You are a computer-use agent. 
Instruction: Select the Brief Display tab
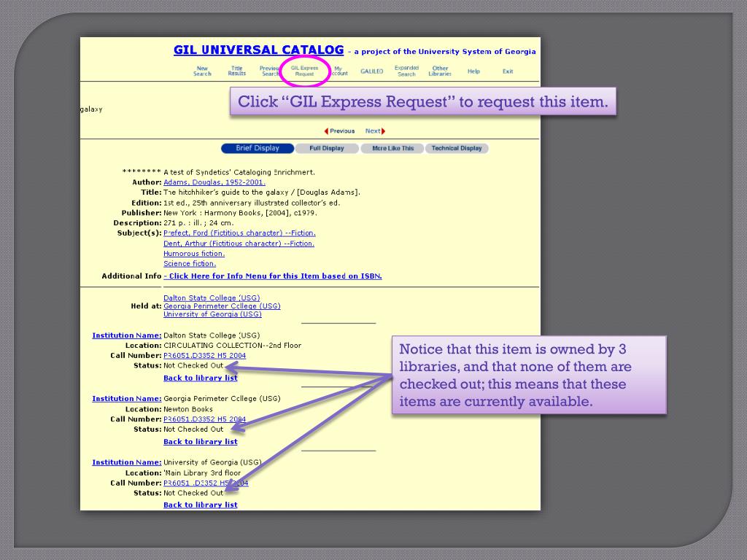(x=258, y=149)
